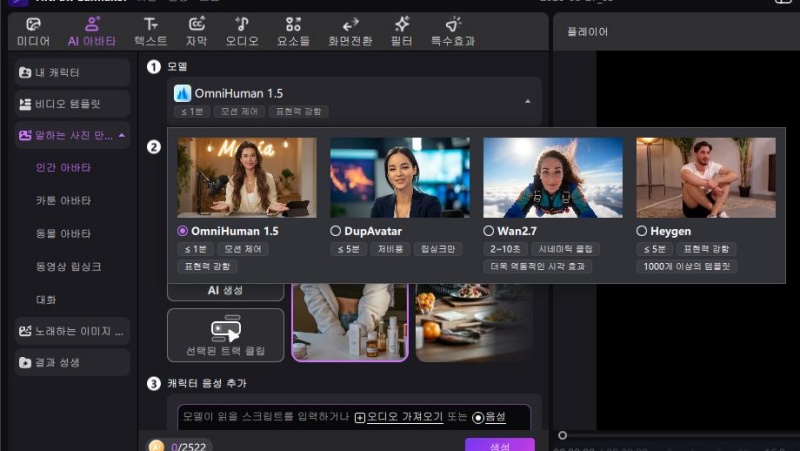Open the 필터 (Filters) tab
Screen dimensions: 800x451
402,32
